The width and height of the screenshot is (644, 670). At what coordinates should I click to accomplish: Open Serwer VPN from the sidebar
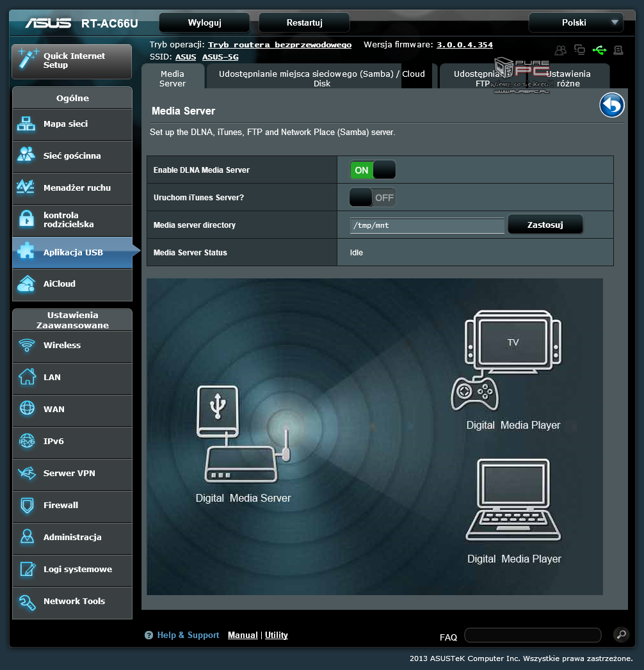tap(72, 474)
